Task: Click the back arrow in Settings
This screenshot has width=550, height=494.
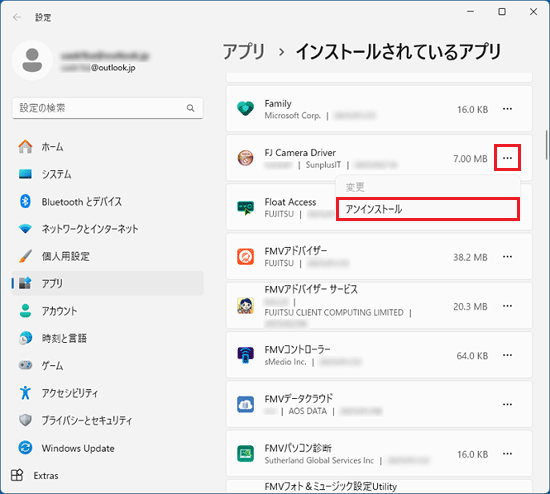Action: click(x=17, y=17)
